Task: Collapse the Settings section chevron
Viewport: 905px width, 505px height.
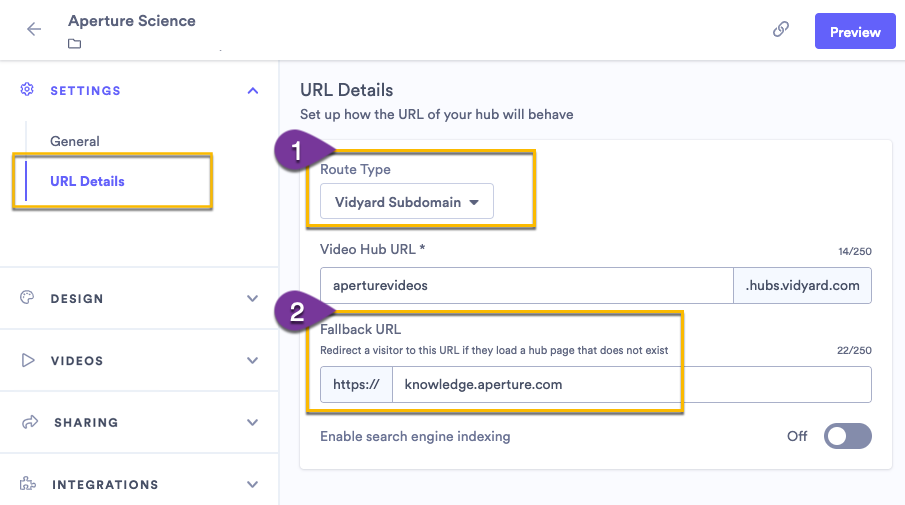Action: (x=253, y=91)
